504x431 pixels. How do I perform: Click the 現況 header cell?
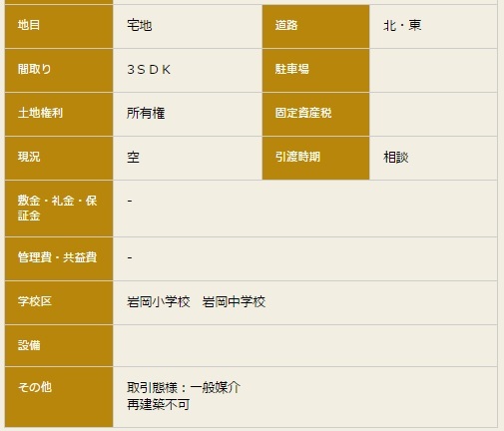[59, 158]
